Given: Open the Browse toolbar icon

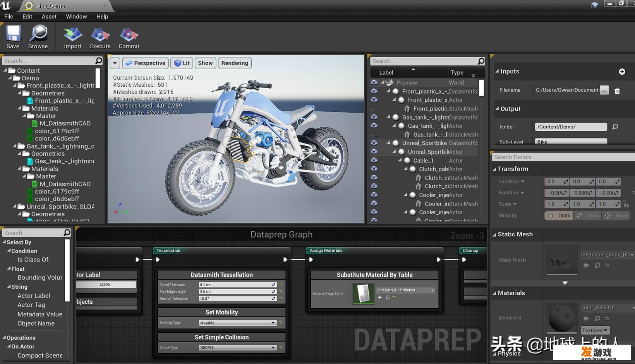Looking at the screenshot, I should point(38,37).
